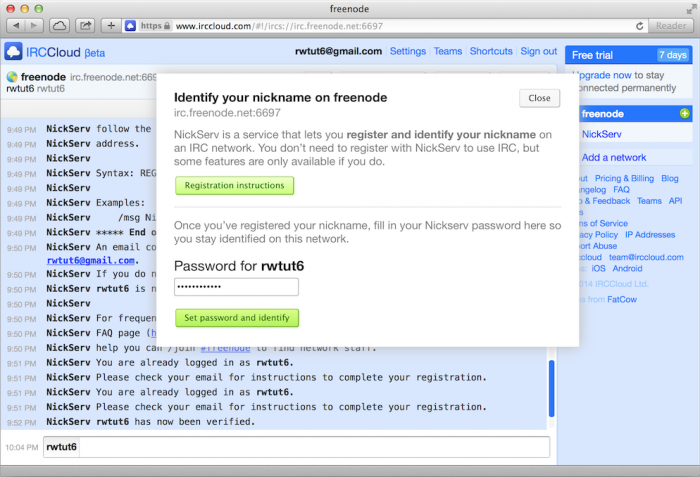Click team@irccloud.com email link
The height and width of the screenshot is (477, 700).
pyautogui.click(x=646, y=257)
